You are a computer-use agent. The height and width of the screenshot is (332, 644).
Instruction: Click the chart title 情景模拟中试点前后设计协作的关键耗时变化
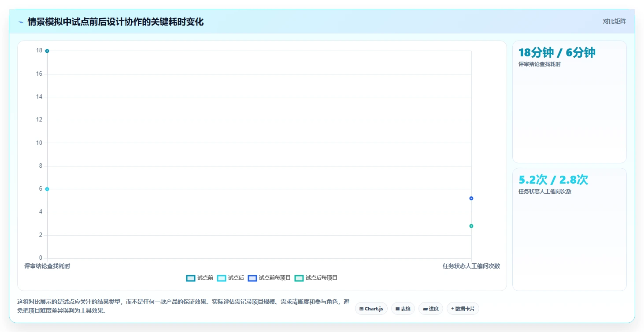pyautogui.click(x=115, y=22)
